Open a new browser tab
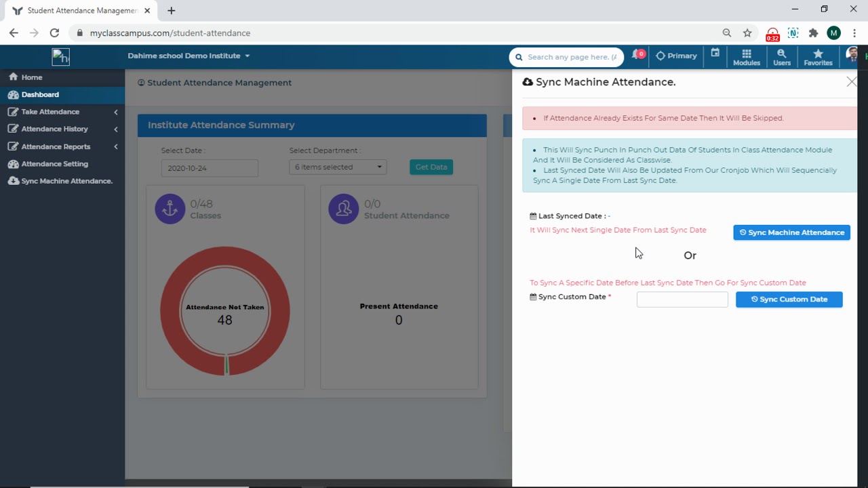Image resolution: width=868 pixels, height=488 pixels. (x=171, y=11)
